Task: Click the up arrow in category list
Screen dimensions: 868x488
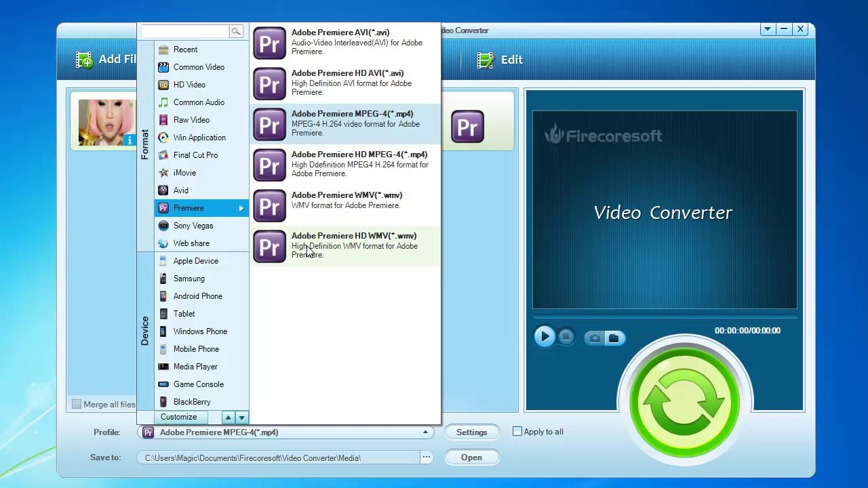Action: pyautogui.click(x=229, y=418)
